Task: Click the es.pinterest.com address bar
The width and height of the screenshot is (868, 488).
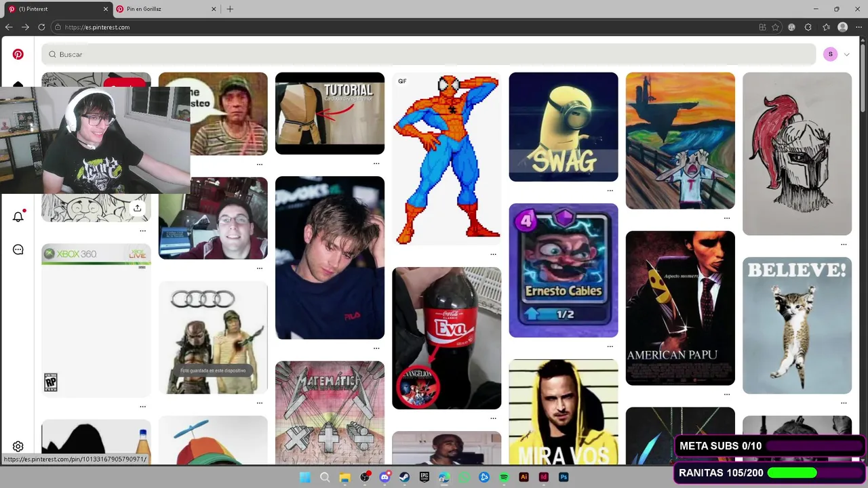Action: [403, 27]
